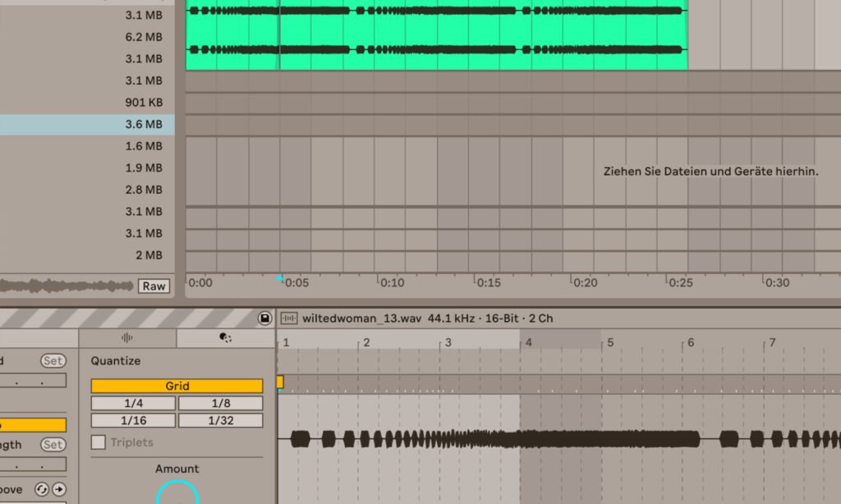Select the 2 MB file row
Viewport: 841px width, 504px height.
(87, 255)
